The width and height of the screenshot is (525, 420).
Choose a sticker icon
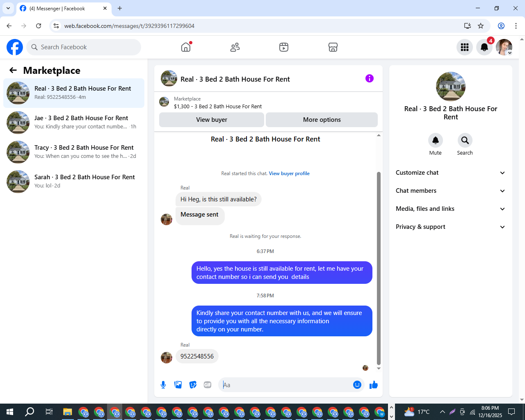(x=193, y=385)
